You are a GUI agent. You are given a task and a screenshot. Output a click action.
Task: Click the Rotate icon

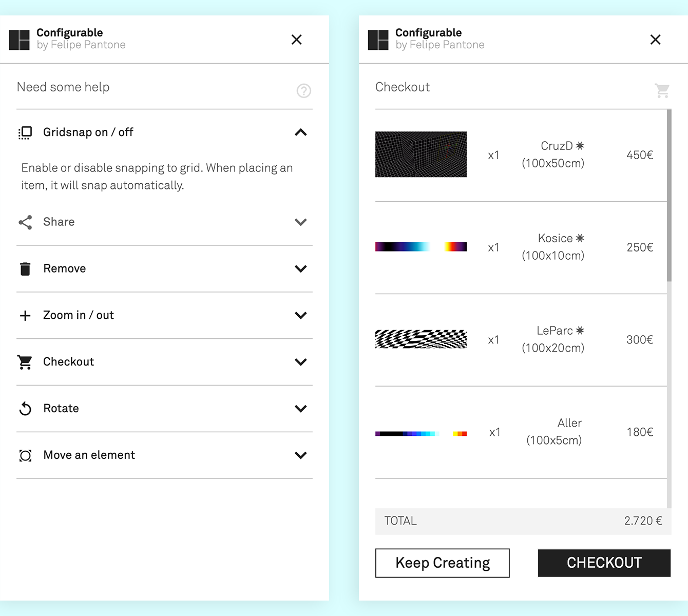[x=25, y=409]
